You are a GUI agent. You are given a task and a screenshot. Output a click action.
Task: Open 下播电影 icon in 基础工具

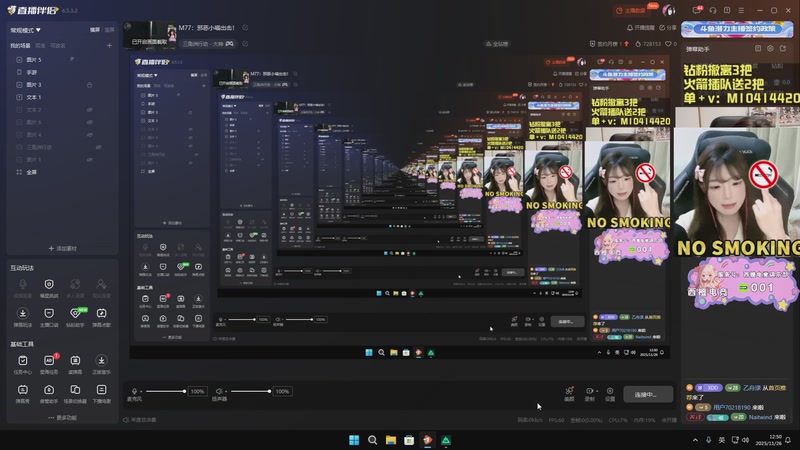(x=102, y=390)
